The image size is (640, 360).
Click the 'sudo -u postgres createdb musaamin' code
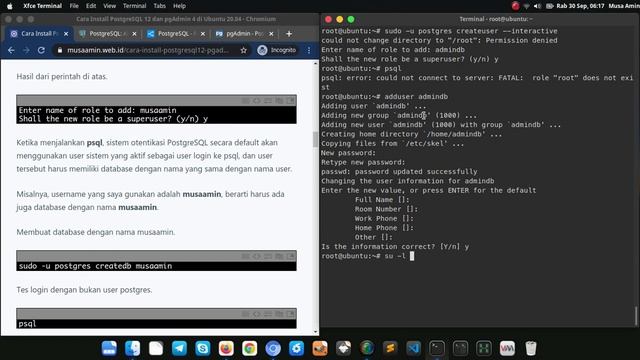pyautogui.click(x=95, y=266)
